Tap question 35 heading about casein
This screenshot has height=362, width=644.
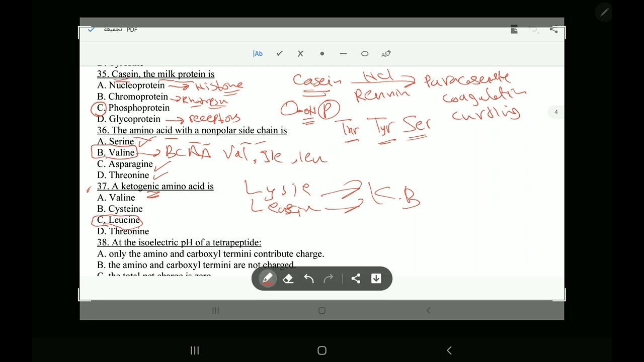pyautogui.click(x=155, y=74)
